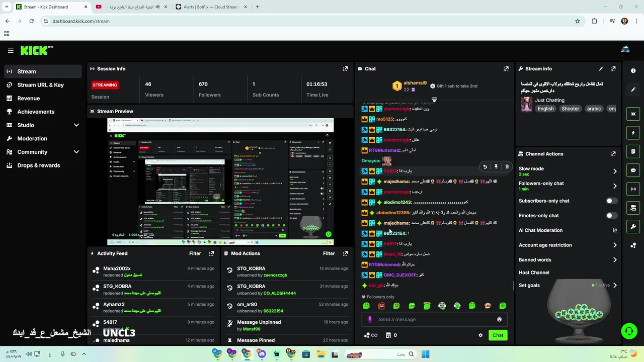The width and height of the screenshot is (644, 362).
Task: Click the shop icon below message box
Action: coord(388,335)
